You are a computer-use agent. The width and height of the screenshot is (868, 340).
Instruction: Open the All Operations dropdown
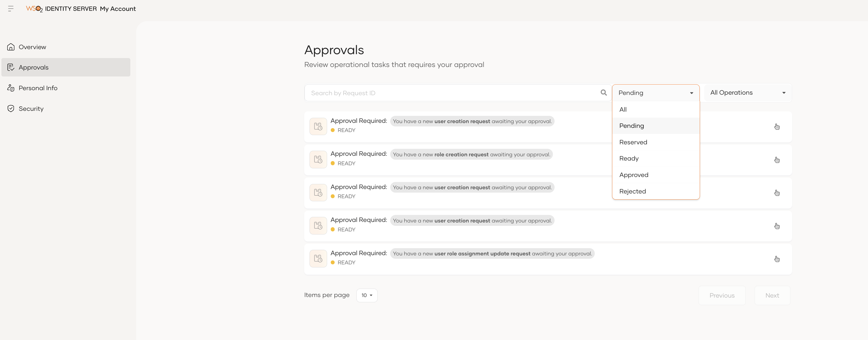747,93
